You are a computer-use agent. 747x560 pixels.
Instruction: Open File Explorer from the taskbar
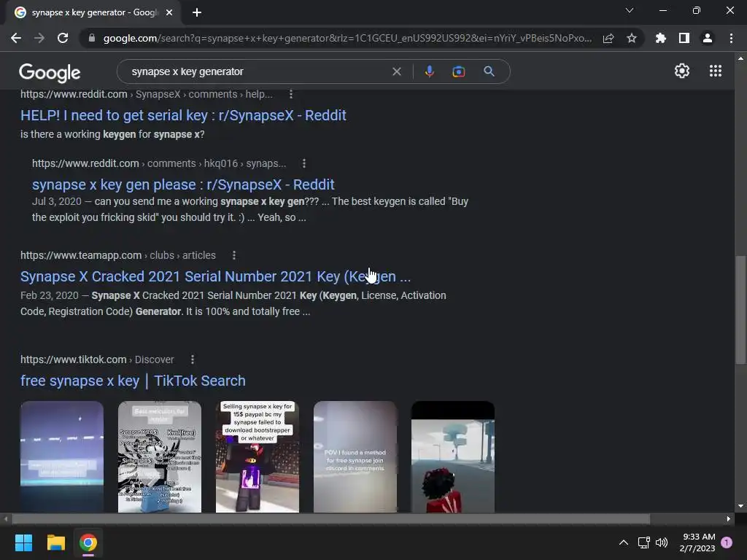click(x=55, y=542)
